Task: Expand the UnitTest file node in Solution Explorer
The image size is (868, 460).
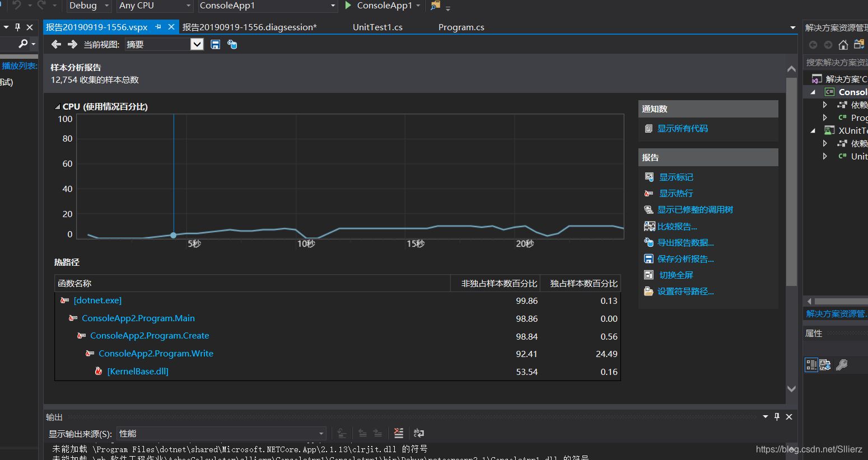Action: pos(825,156)
